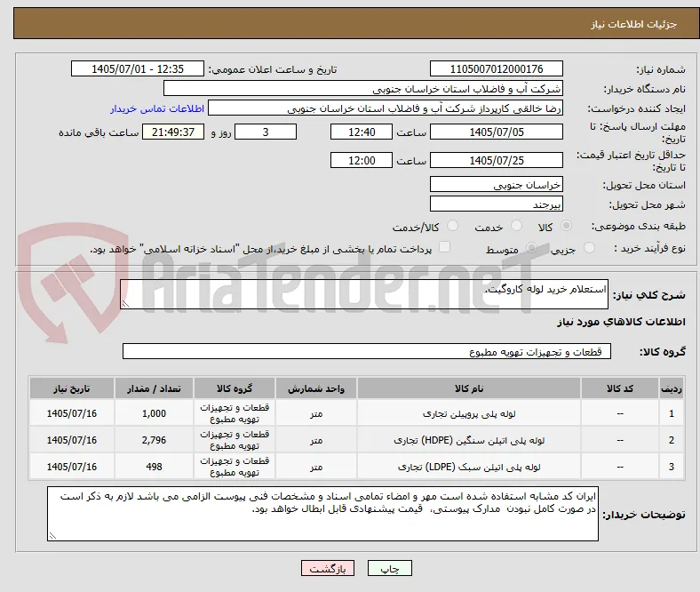Click the quantity cell 2,796

coord(154,440)
